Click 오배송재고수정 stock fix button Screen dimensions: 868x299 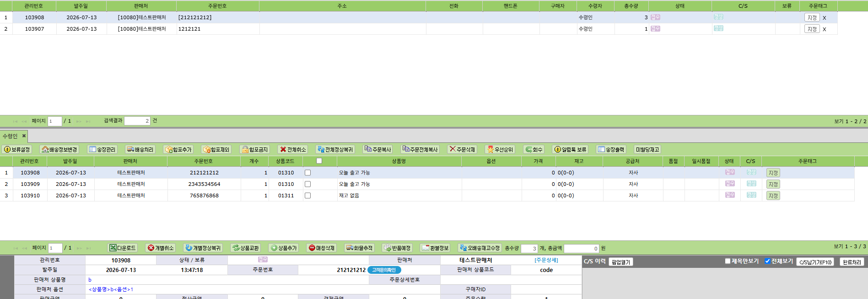tap(480, 248)
